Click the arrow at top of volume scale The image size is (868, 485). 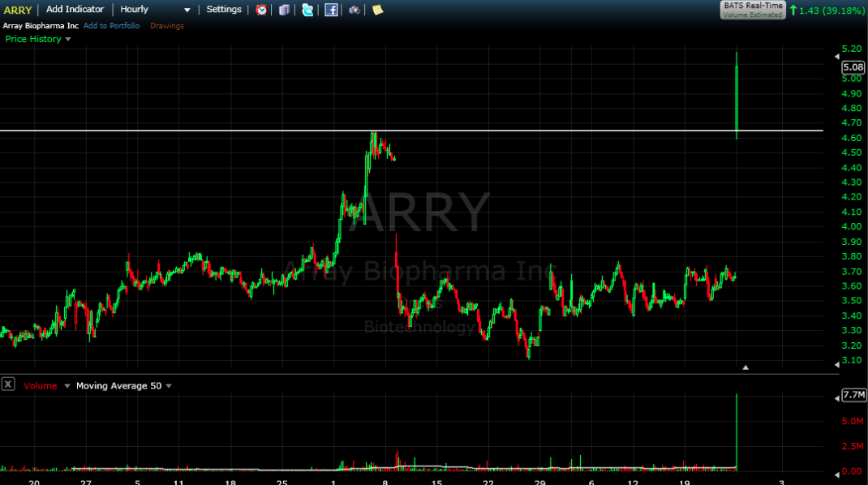(x=836, y=398)
